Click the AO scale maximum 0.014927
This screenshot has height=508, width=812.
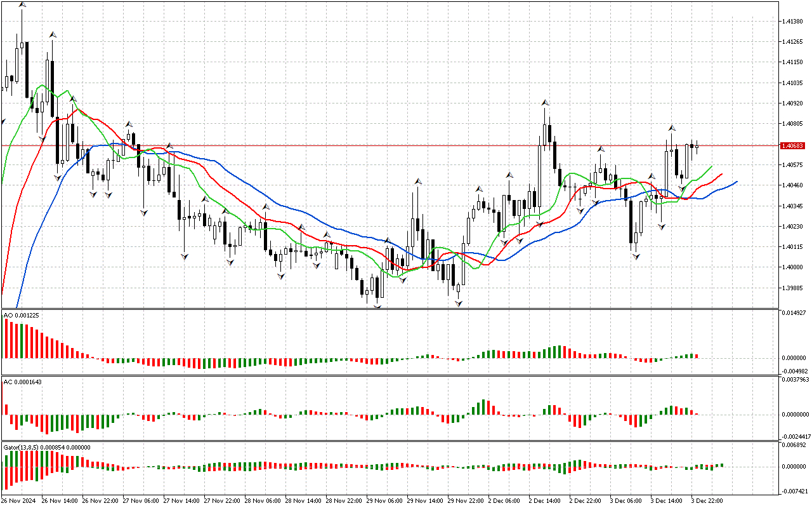point(794,313)
